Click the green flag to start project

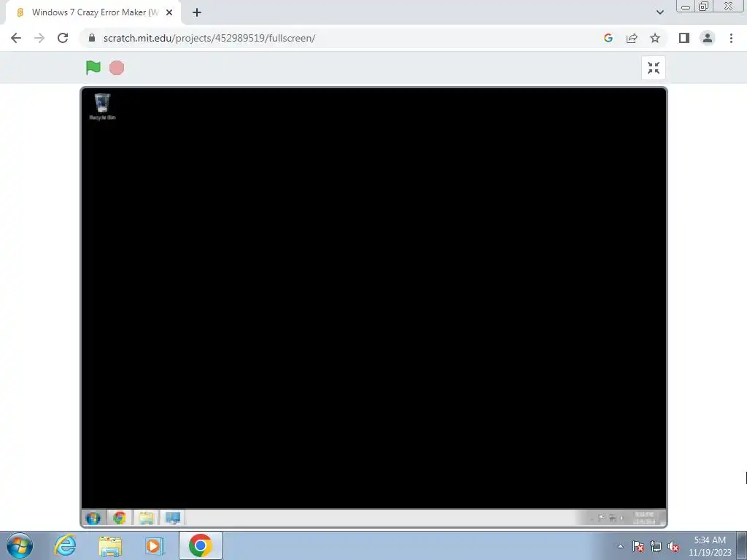(x=93, y=68)
